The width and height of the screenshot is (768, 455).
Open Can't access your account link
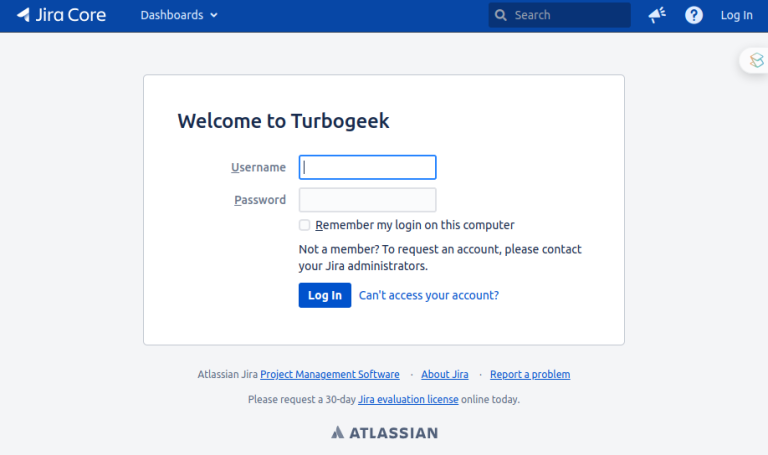(x=429, y=295)
